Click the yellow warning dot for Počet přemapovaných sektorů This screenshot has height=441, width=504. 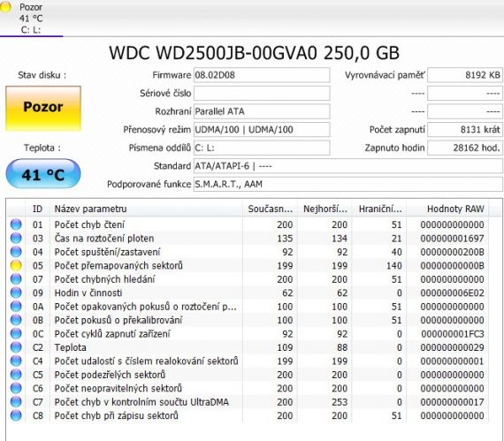[x=16, y=265]
